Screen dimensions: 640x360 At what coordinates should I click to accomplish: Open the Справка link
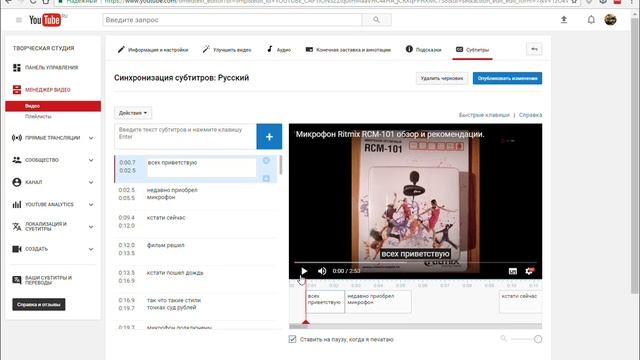(x=530, y=115)
